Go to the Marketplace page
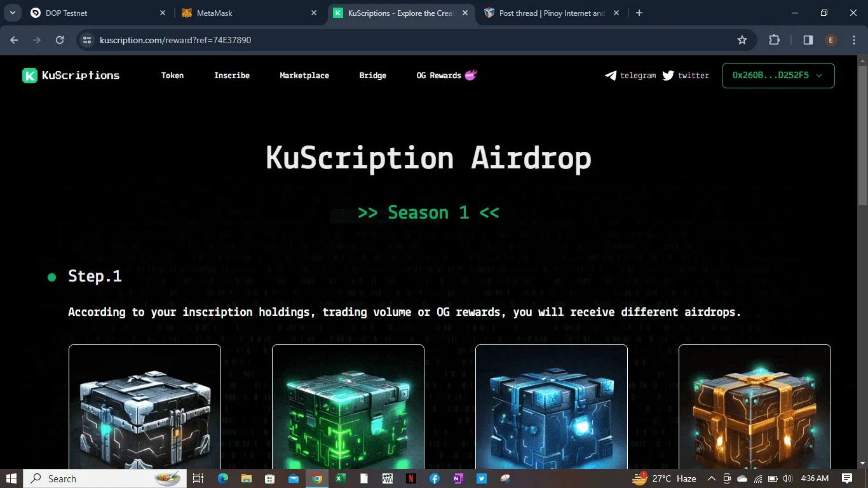The width and height of the screenshot is (868, 488). (x=304, y=76)
